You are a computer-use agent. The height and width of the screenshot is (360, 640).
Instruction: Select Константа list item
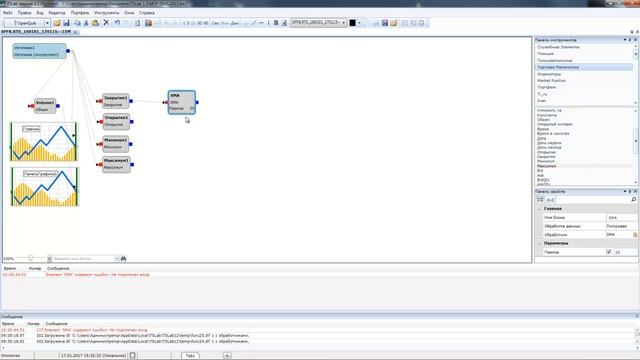[547, 115]
